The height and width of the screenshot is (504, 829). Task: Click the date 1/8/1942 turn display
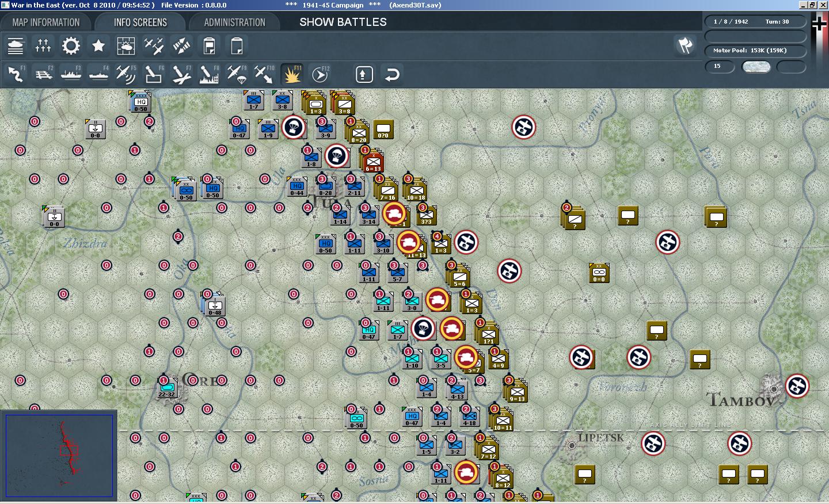click(x=755, y=22)
